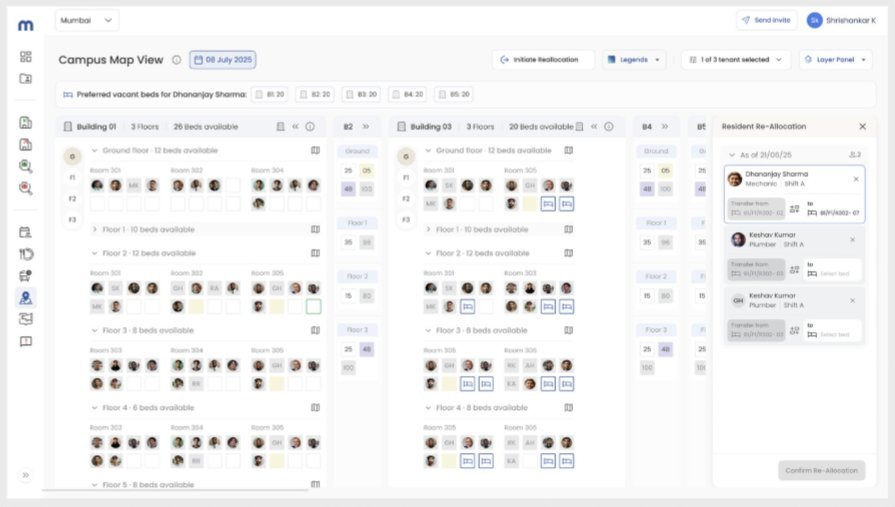Expand Floor 1 - 10 beds available in Building 01
The width and height of the screenshot is (895, 507).
(x=148, y=230)
